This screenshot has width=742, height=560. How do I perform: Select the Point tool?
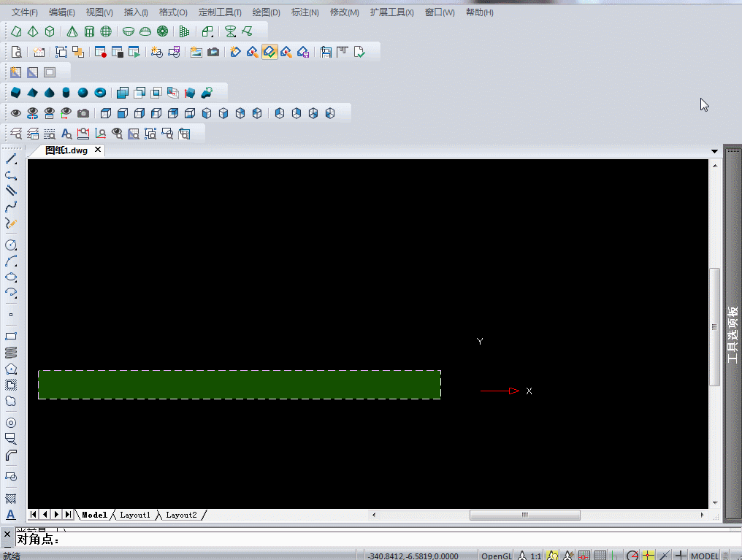11,315
